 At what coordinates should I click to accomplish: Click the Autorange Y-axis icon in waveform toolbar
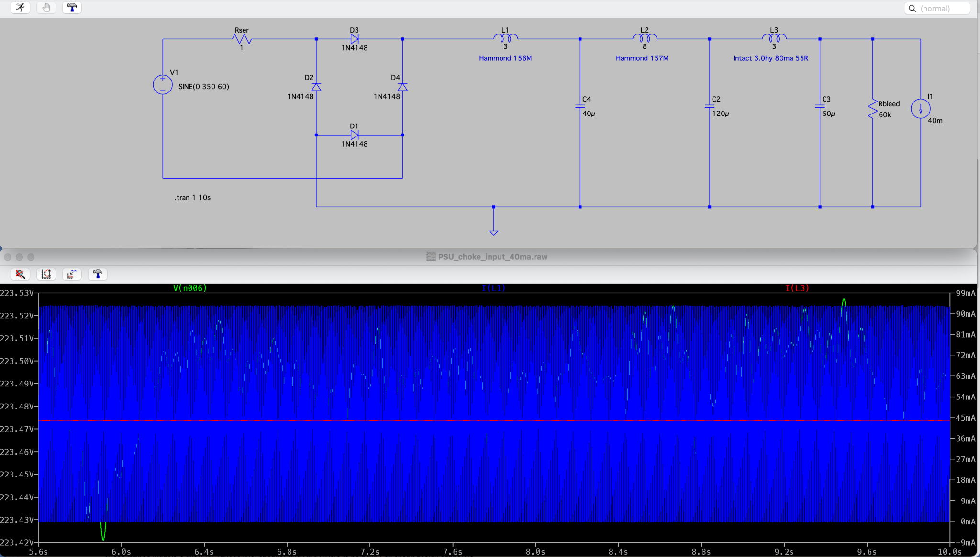(46, 274)
